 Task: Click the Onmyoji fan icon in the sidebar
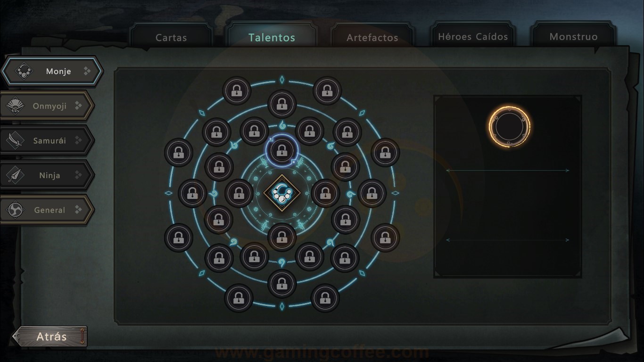point(16,107)
